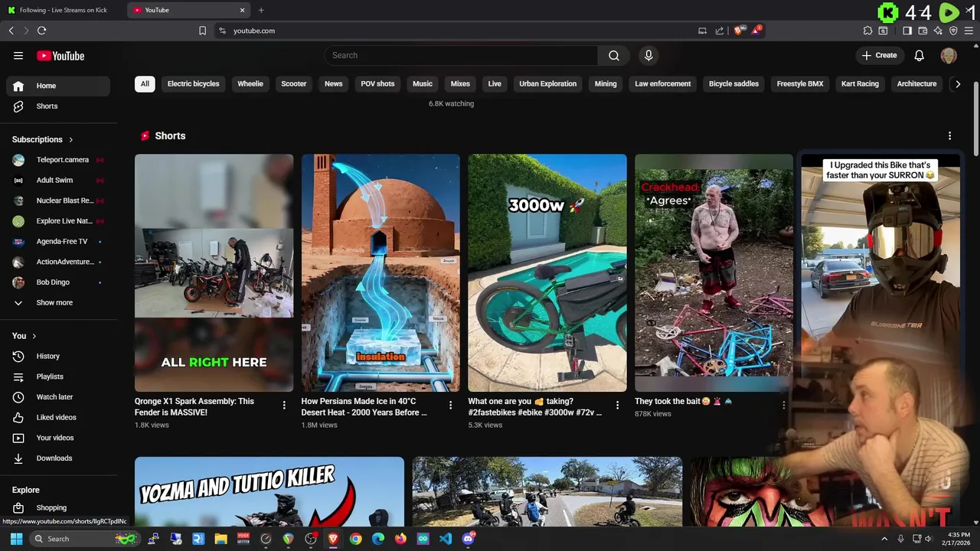Screen dimensions: 980x551
Task: Bookmark this page in the address bar
Action: pyautogui.click(x=202, y=31)
